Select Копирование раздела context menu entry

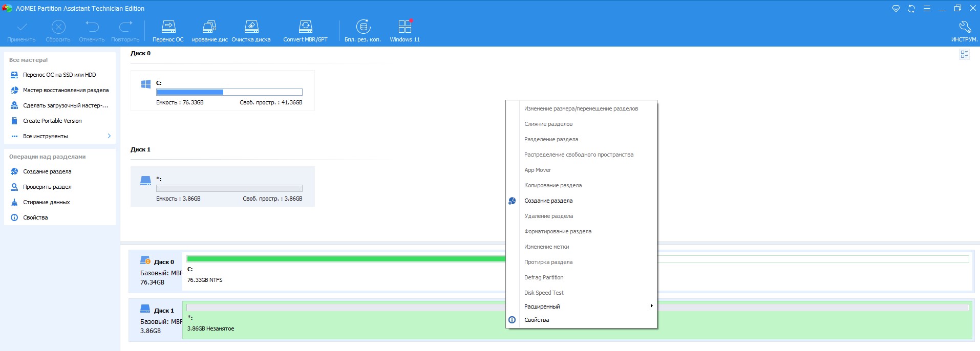coord(581,185)
